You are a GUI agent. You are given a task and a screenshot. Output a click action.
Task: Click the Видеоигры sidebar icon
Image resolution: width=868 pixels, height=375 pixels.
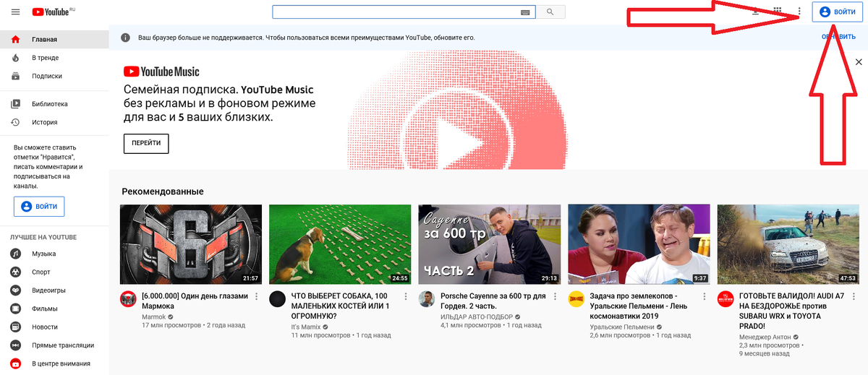tap(15, 290)
